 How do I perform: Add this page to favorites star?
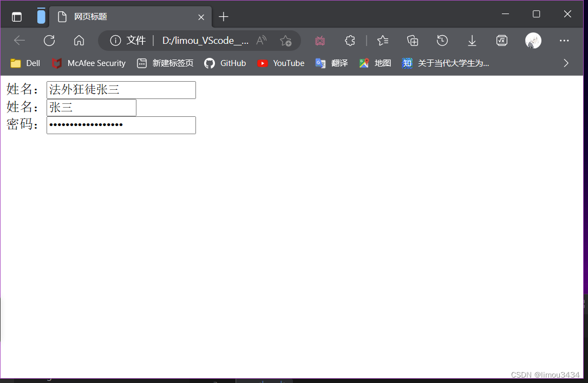click(285, 41)
